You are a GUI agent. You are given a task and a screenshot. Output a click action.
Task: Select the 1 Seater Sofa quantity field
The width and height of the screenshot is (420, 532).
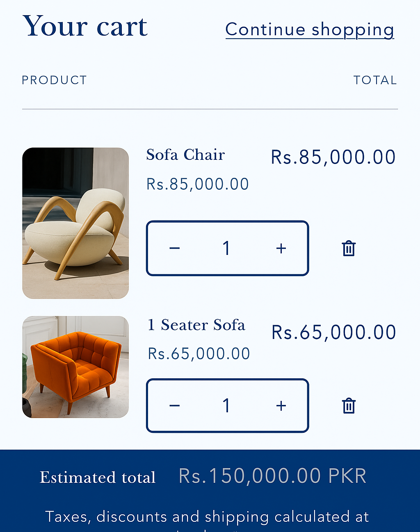[x=226, y=406]
